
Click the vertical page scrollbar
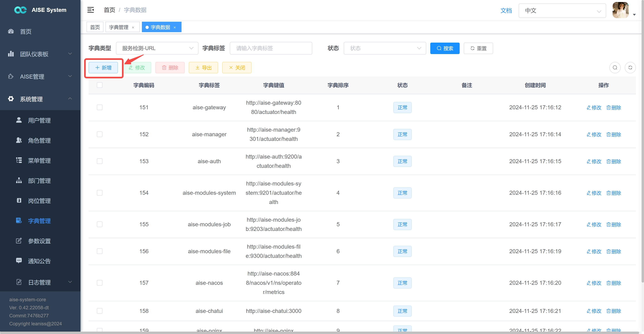(x=643, y=141)
